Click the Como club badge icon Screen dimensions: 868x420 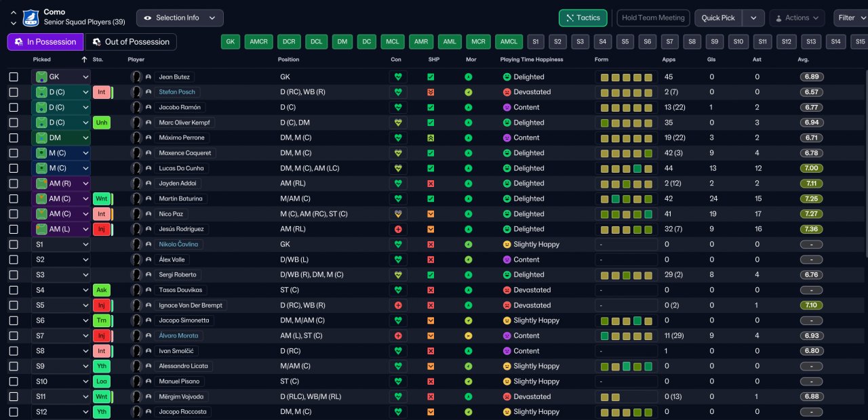pos(31,18)
